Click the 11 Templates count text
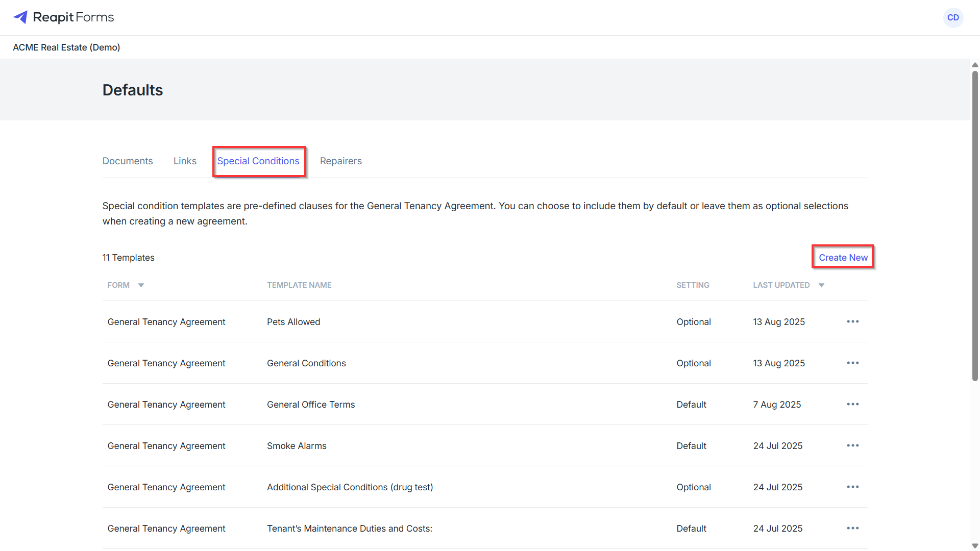980x551 pixels. (x=129, y=258)
